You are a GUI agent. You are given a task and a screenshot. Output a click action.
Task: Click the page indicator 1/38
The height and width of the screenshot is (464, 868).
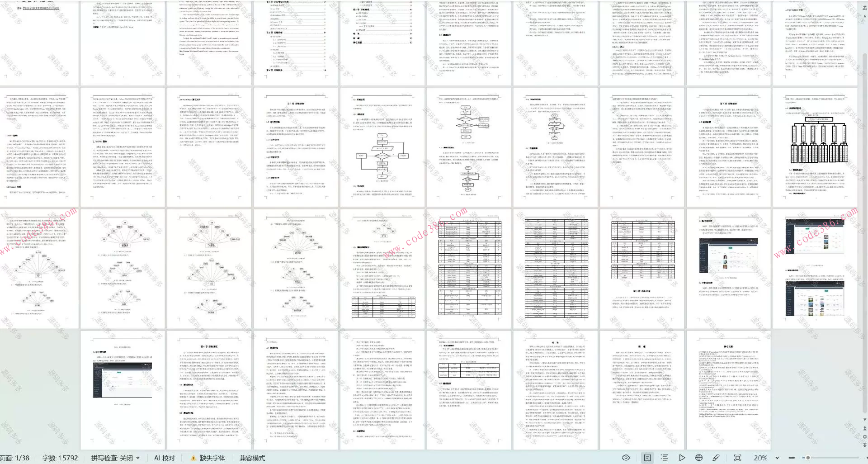click(15, 458)
